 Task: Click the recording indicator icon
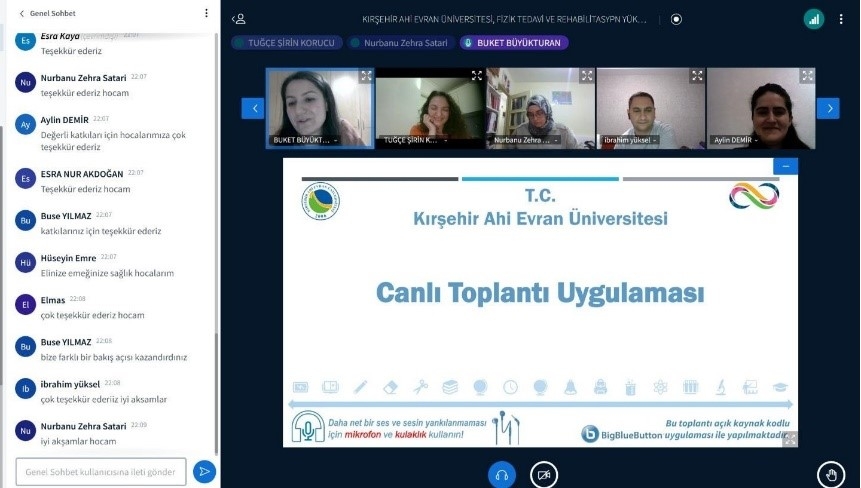click(x=676, y=19)
